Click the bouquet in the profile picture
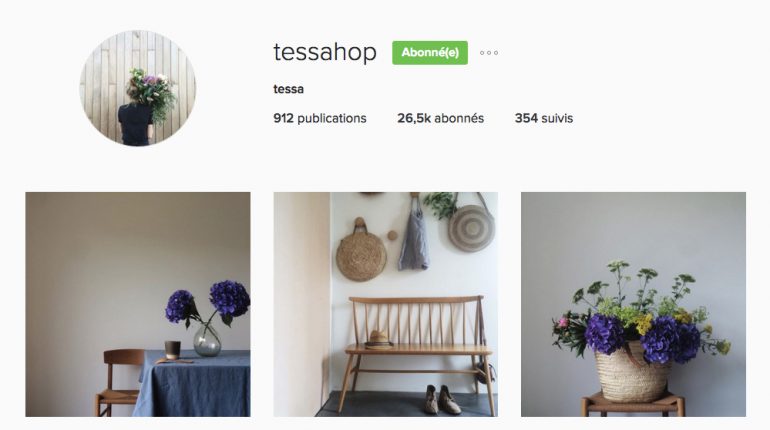The image size is (770, 430). click(152, 93)
